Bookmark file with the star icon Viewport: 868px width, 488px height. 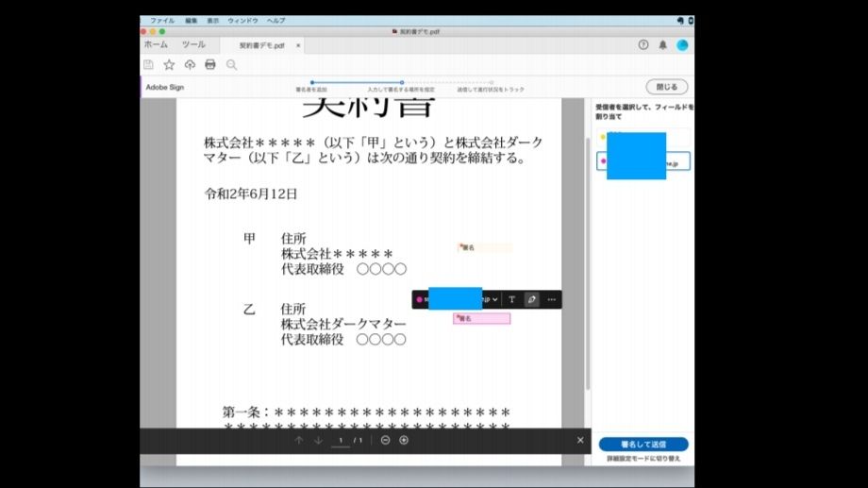(170, 65)
